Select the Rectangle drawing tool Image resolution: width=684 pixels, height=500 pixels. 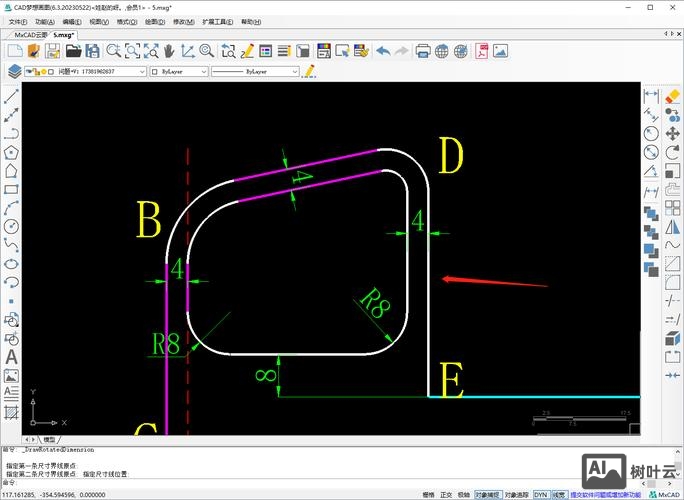click(x=12, y=189)
